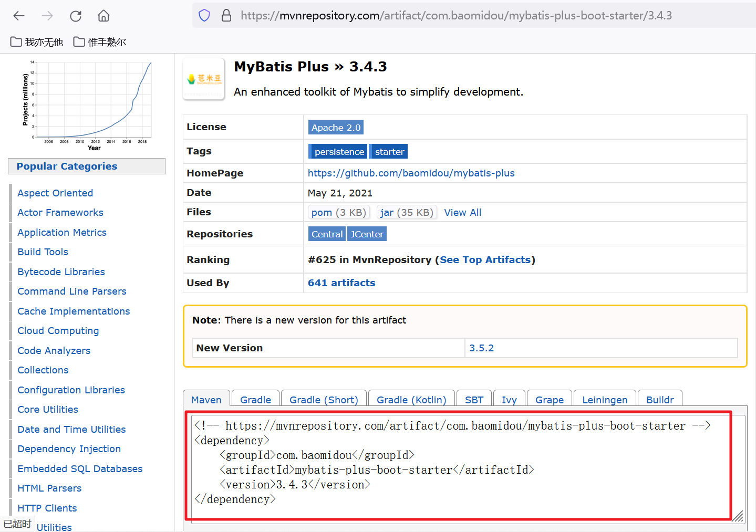756x532 pixels.
Task: Select the Grape tab
Action: pos(550,400)
